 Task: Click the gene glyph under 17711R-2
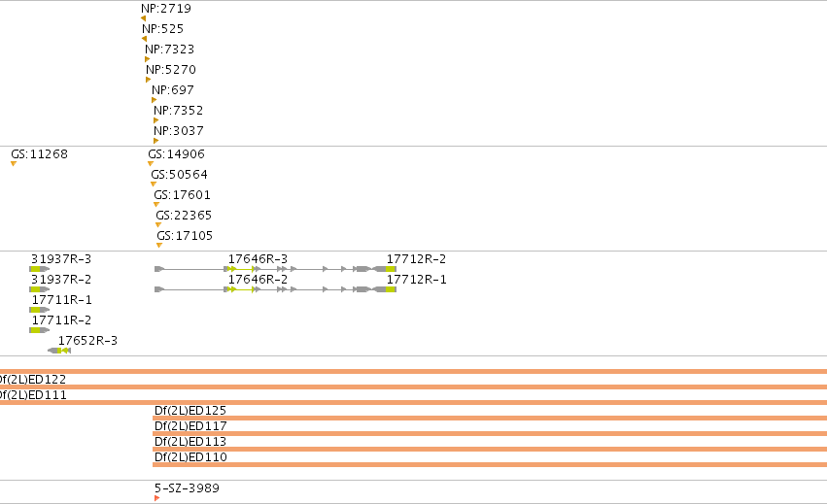pyautogui.click(x=40, y=330)
